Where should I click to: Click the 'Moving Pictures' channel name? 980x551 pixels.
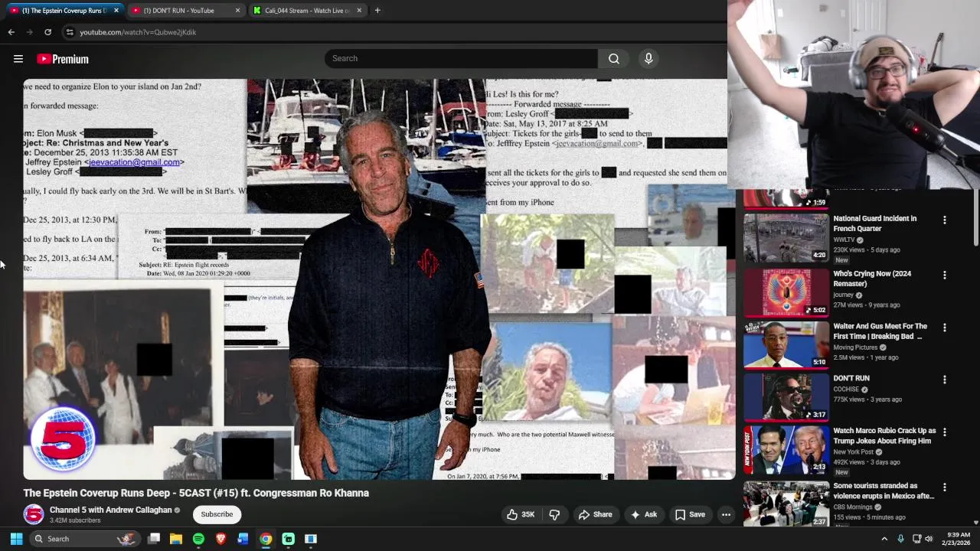tap(855, 347)
